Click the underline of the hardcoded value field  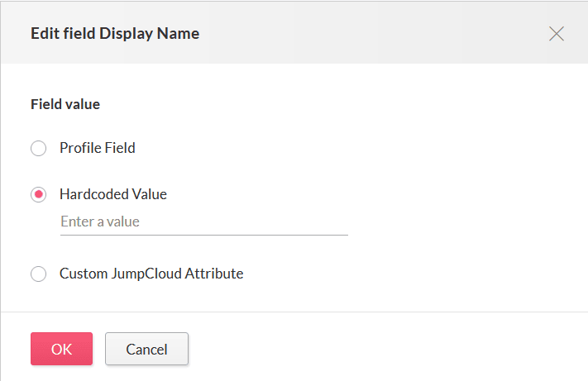tap(203, 234)
